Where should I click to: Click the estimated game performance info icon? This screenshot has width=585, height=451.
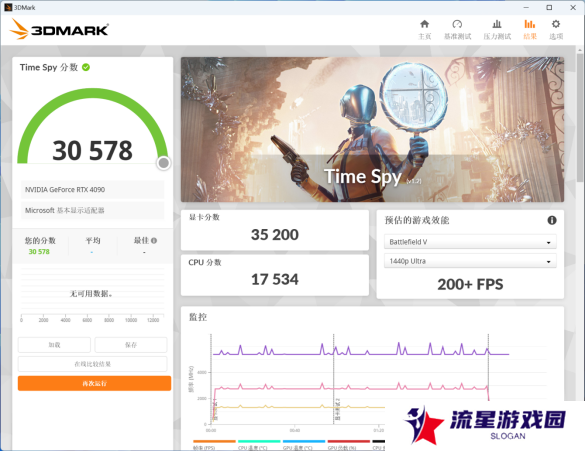tap(552, 220)
